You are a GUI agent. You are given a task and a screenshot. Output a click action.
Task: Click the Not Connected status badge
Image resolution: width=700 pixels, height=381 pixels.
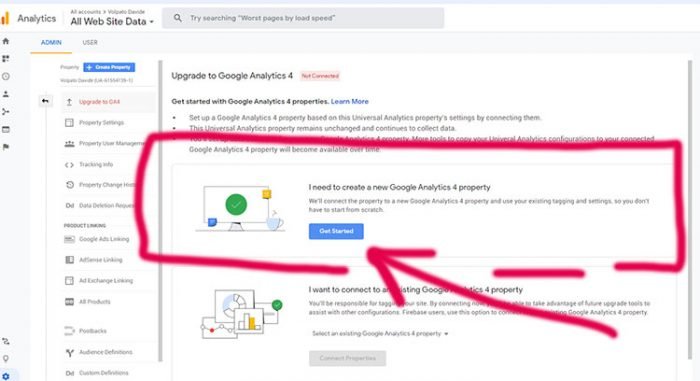point(320,76)
